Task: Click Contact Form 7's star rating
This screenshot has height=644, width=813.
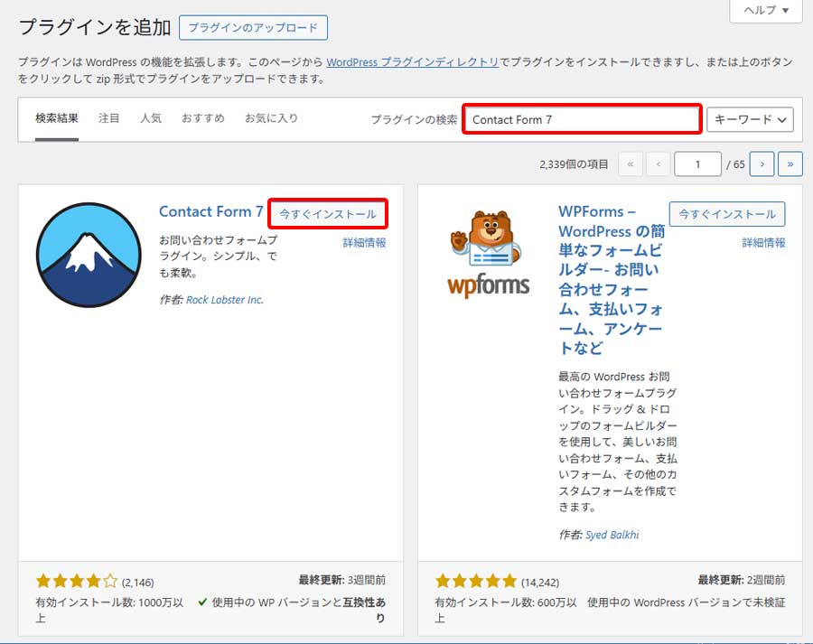Action: click(x=75, y=582)
